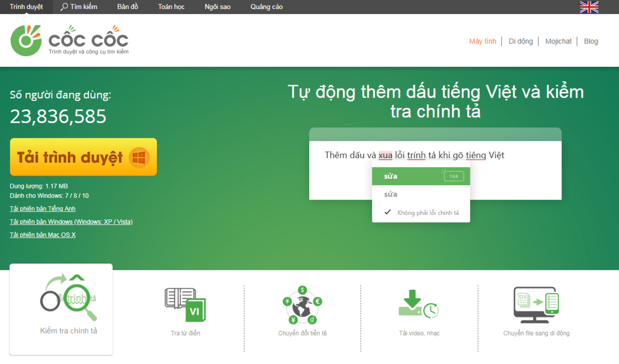Click the Cốc Cốc logo icon

point(26,40)
